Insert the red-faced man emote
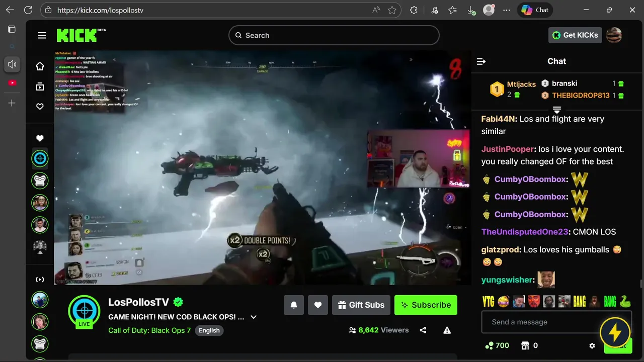The width and height of the screenshot is (644, 362). [533, 302]
